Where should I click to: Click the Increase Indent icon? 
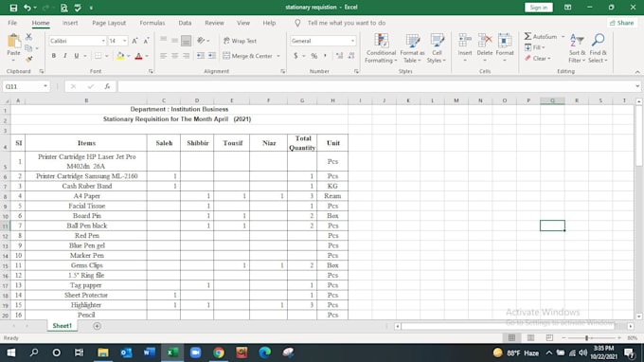212,56
